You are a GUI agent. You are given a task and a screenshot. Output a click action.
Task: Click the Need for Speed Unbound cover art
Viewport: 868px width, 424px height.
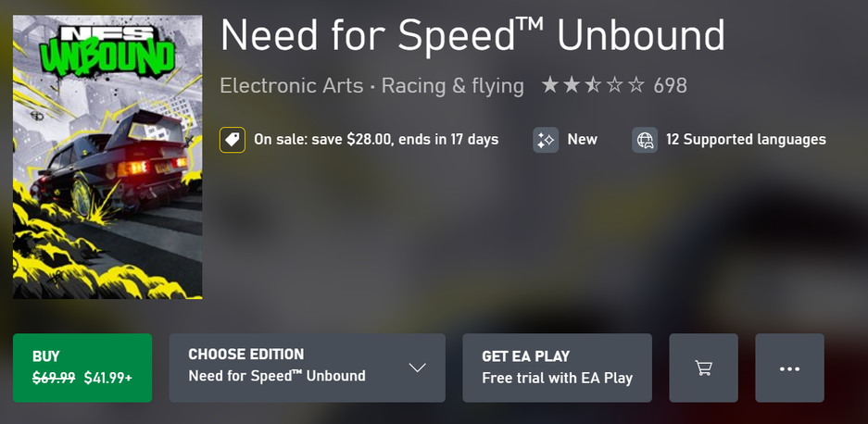click(x=107, y=157)
